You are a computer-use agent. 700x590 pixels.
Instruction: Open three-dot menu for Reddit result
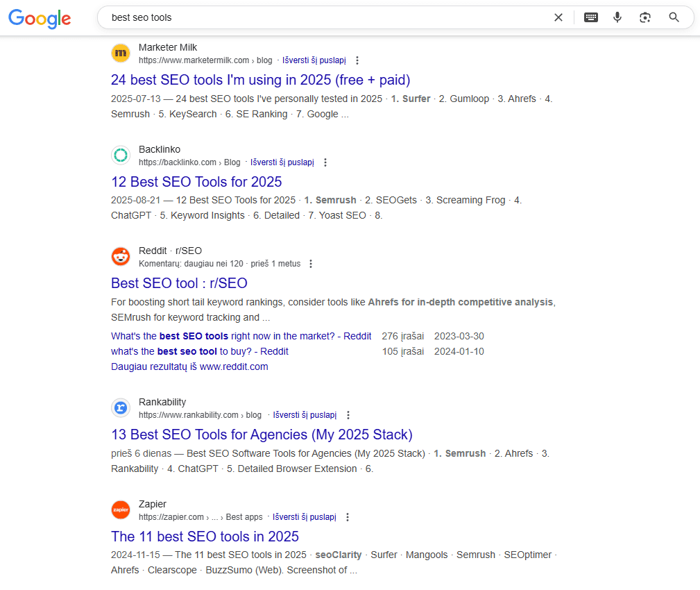click(x=311, y=264)
